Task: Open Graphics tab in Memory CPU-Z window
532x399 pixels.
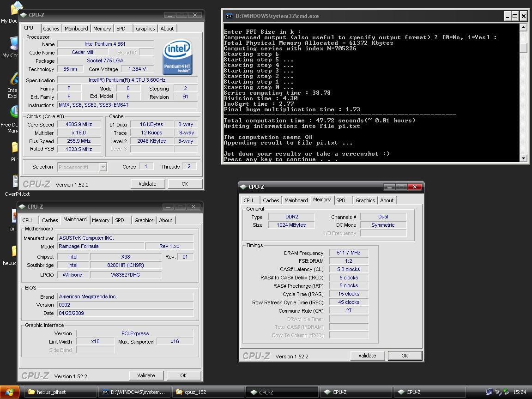Action: (365, 200)
